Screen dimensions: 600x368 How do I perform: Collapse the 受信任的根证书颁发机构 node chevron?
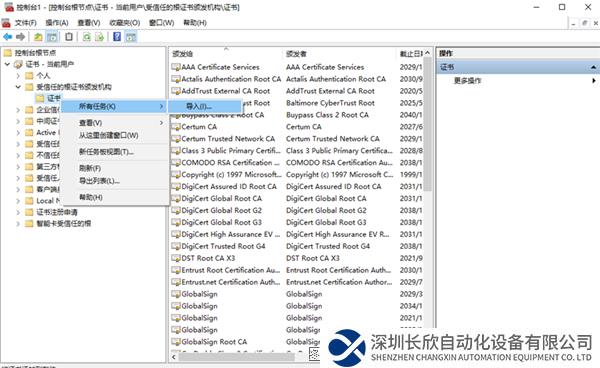click(18, 87)
